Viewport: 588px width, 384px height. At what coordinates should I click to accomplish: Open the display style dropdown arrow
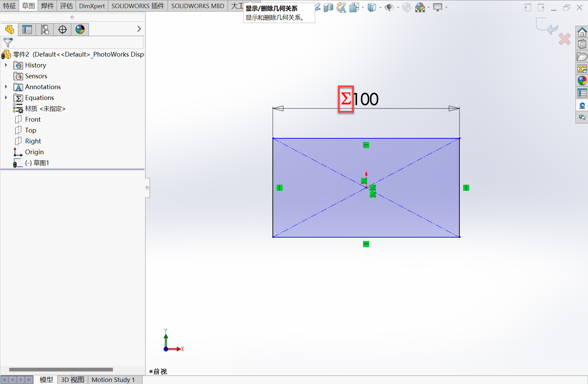coord(380,7)
